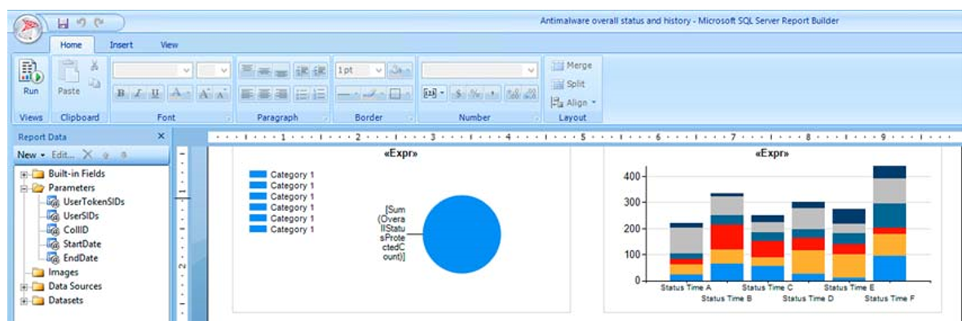Click the Merge cells button
This screenshot has height=325, width=980.
[572, 66]
